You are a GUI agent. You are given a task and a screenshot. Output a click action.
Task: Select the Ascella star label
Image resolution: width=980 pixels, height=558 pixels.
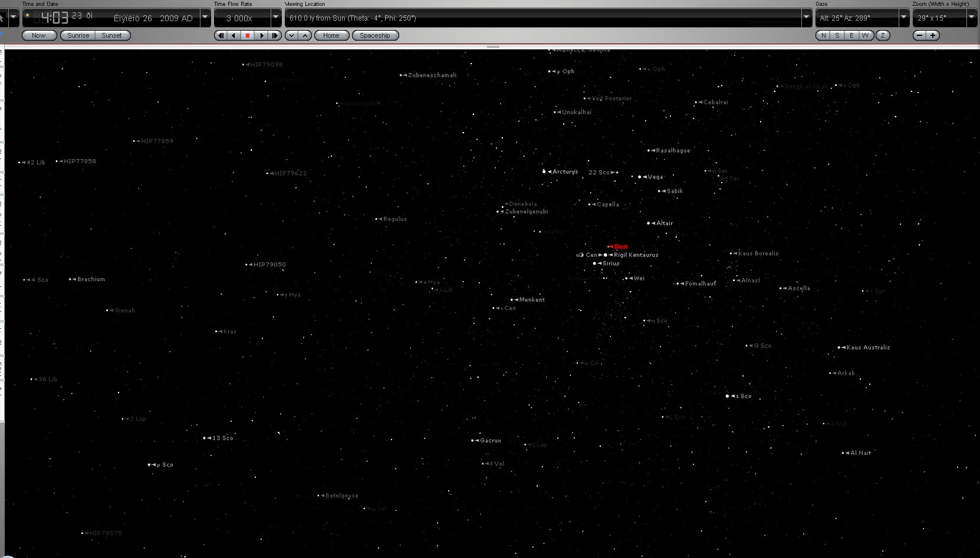coord(799,288)
